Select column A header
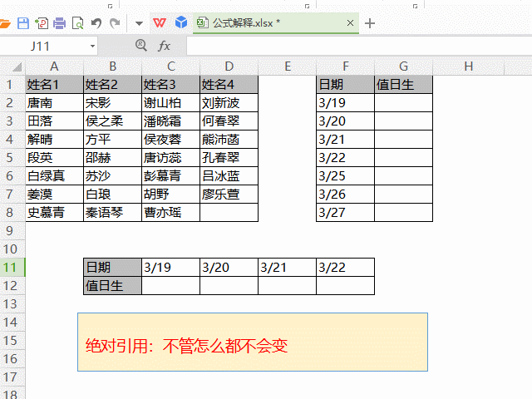 (54, 66)
